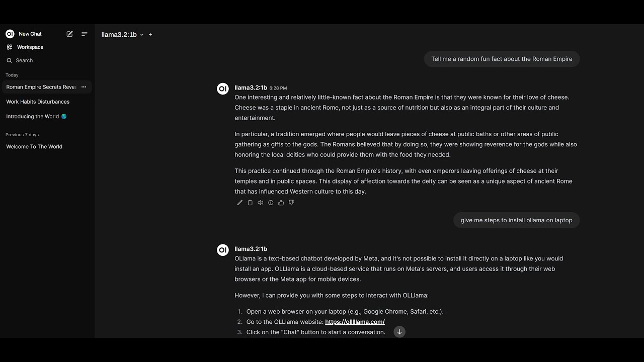Click Search in the sidebar
The image size is (644, 362).
24,60
